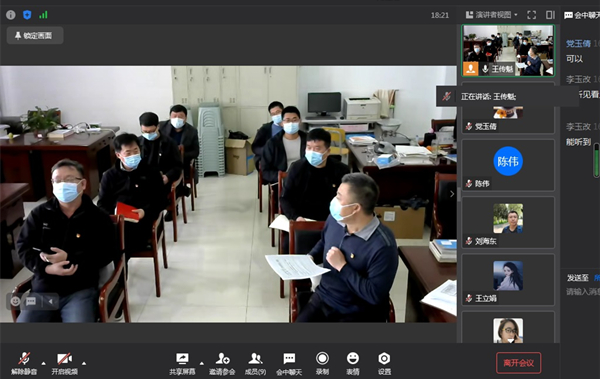
Task: Click the blue security shield icon
Action: pyautogui.click(x=27, y=15)
